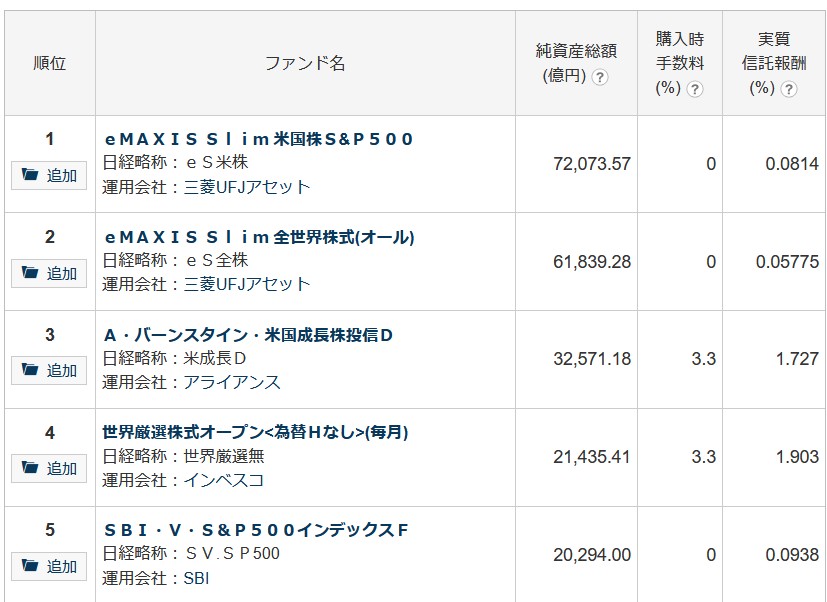The image size is (827, 602).
Task: Click the 順位 column header
Action: [x=49, y=63]
